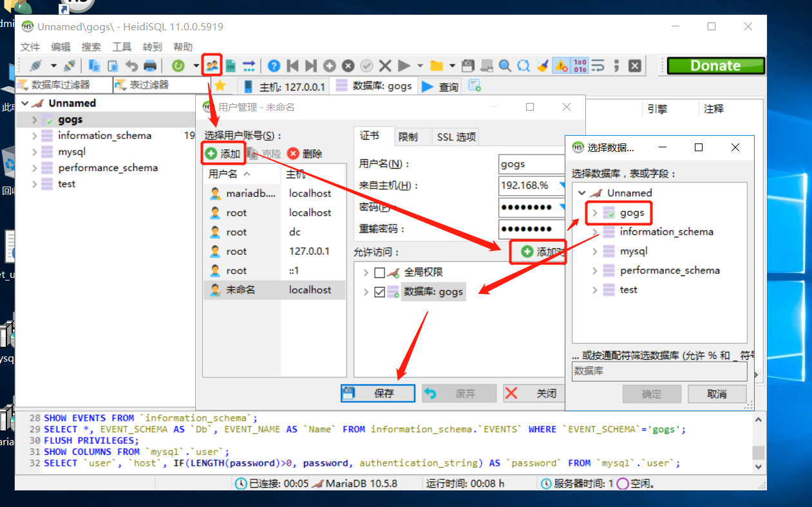Click the 数据库 wildcard filter field

(x=659, y=371)
